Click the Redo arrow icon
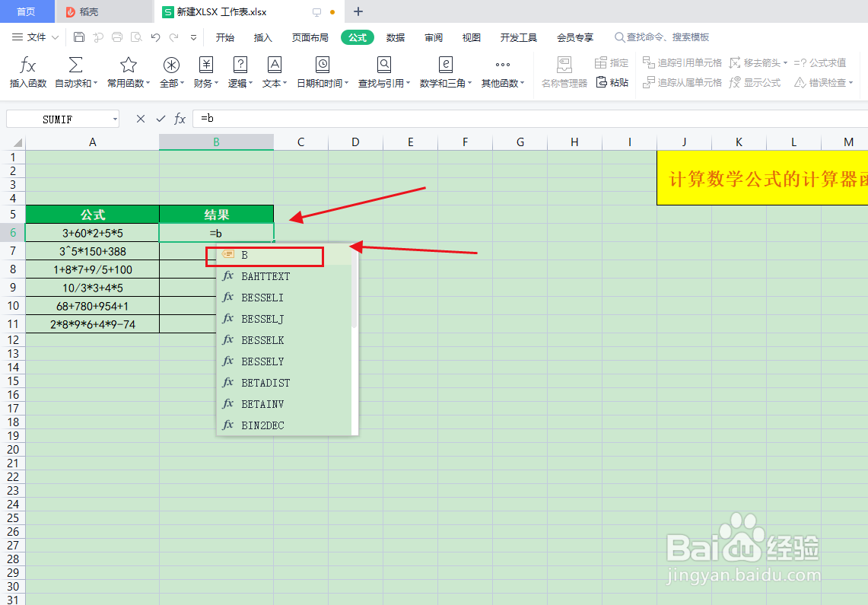The height and width of the screenshot is (605, 868). tap(173, 37)
